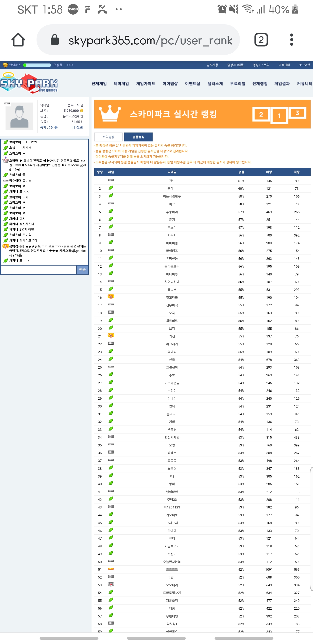The height and width of the screenshot is (644, 313).
Task: Click the random box achievement progress bar
Action: (37, 65)
